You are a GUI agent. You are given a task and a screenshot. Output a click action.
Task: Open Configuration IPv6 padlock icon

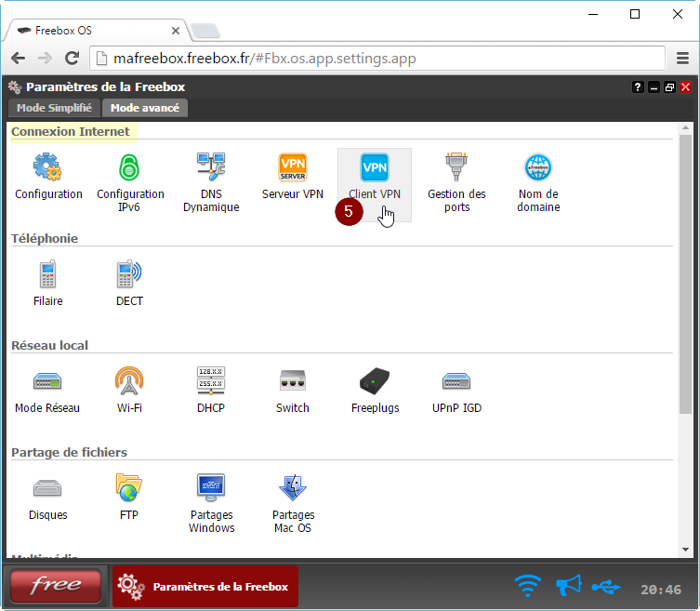click(x=129, y=167)
